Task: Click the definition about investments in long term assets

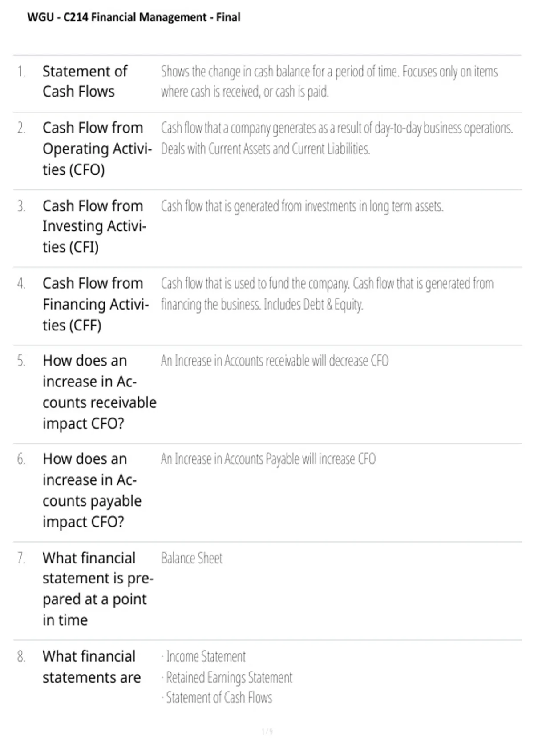Action: [302, 206]
